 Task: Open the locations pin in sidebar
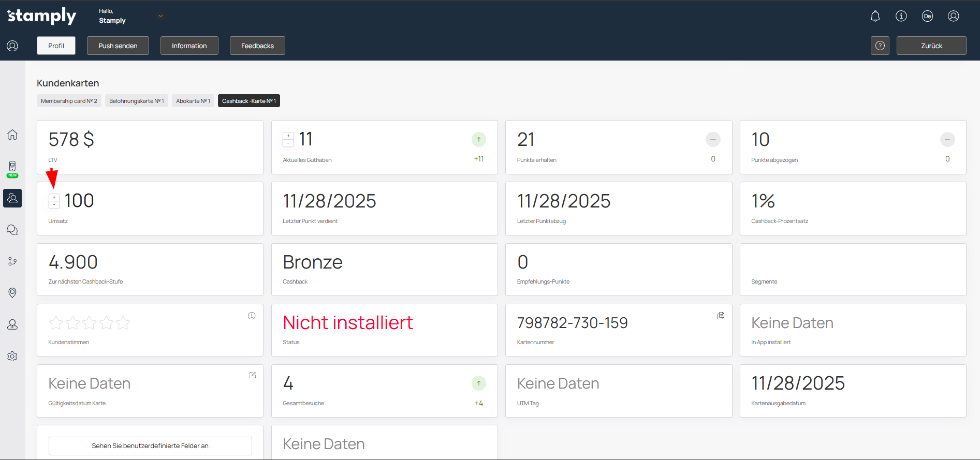pos(12,293)
